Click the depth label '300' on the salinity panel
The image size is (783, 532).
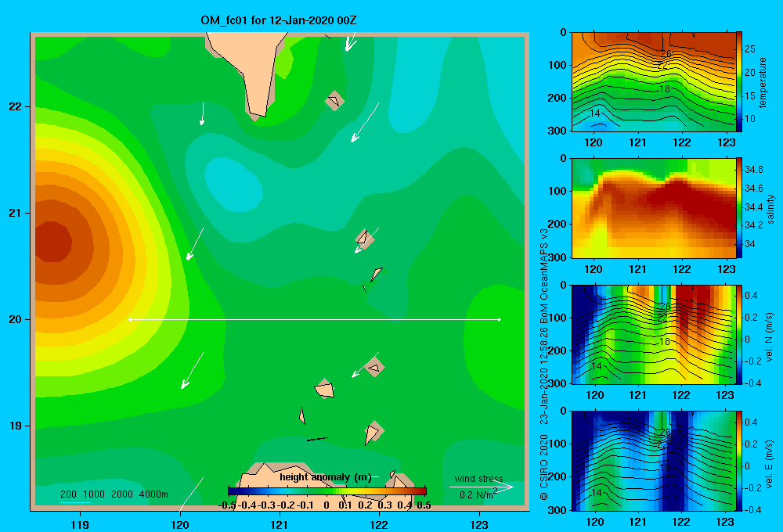click(x=557, y=257)
